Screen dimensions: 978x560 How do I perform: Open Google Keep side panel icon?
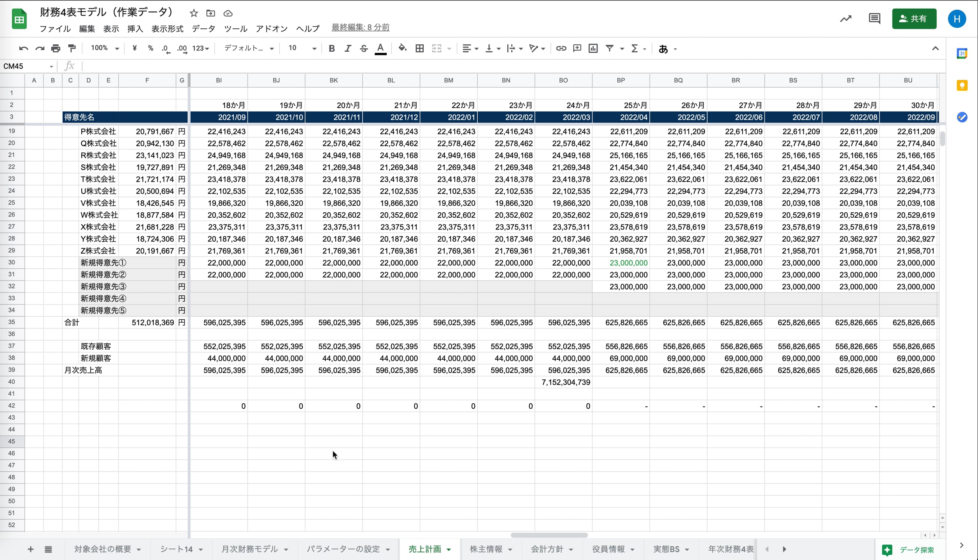click(962, 85)
